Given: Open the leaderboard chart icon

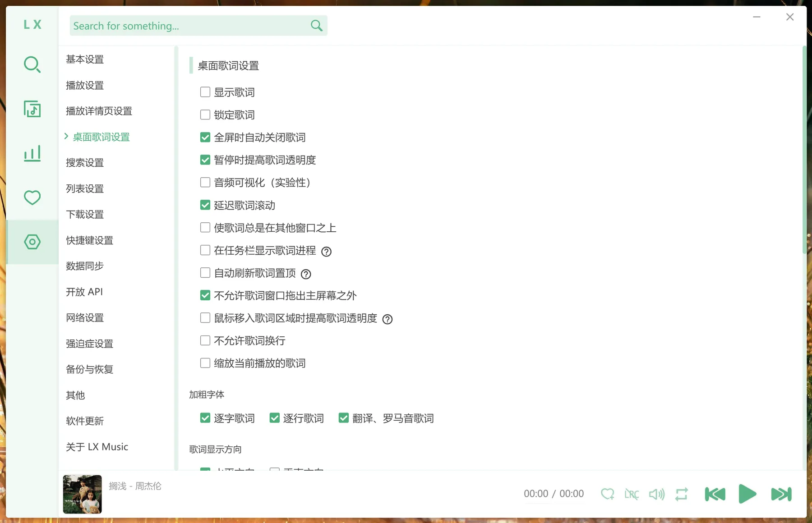Looking at the screenshot, I should 32,153.
